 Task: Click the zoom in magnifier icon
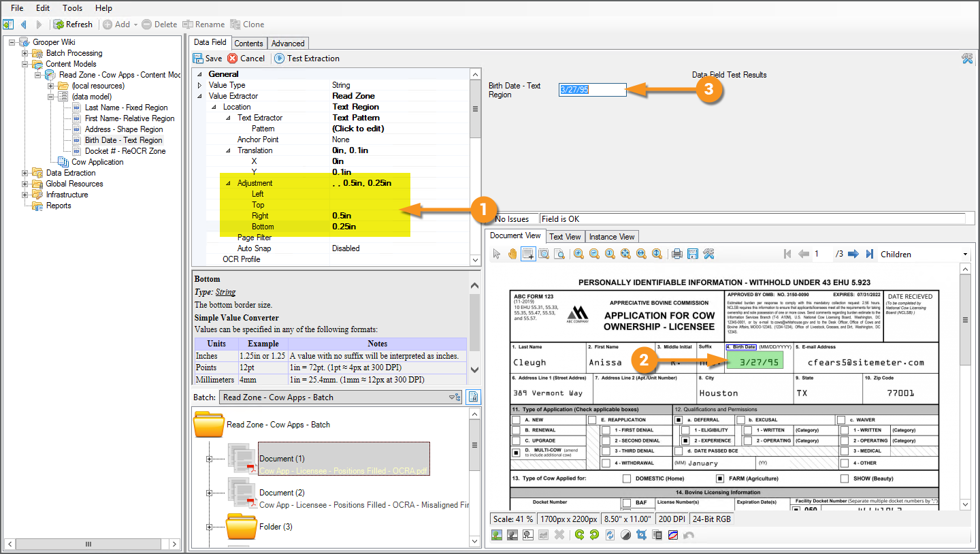578,254
